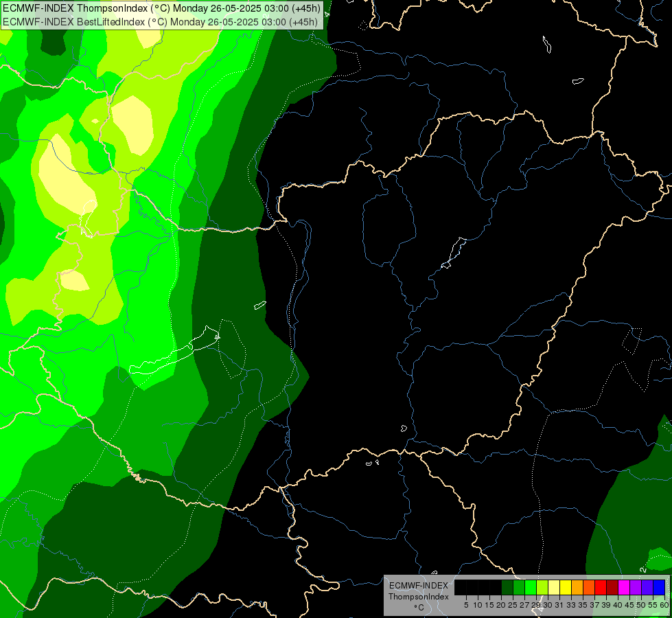672x618 pixels.
Task: Click the '39' tick label on legend
Action: point(606,605)
